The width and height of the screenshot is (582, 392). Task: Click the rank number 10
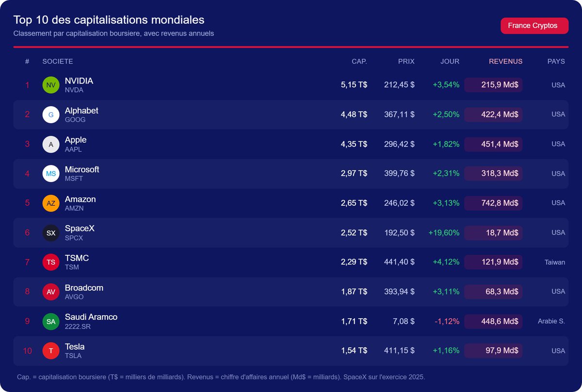pyautogui.click(x=28, y=350)
